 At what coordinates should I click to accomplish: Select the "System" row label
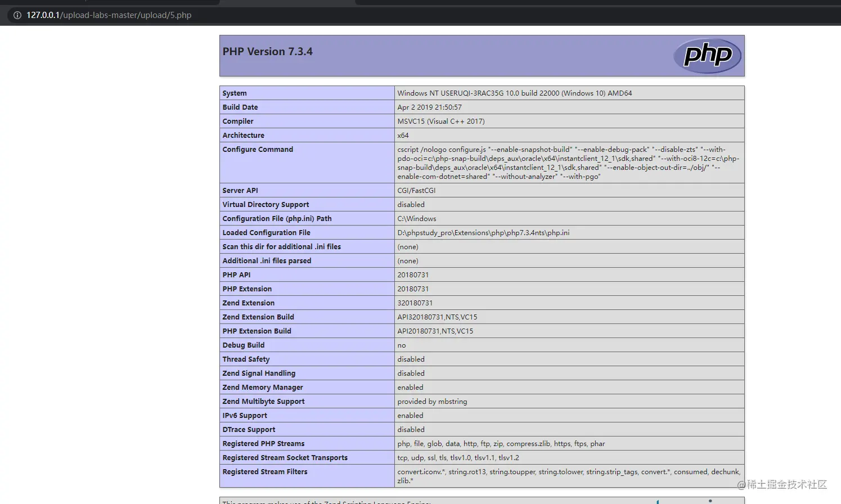coord(235,93)
